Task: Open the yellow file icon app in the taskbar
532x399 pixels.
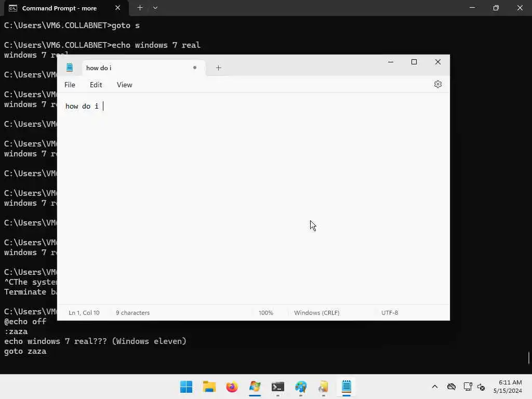Action: click(x=323, y=387)
